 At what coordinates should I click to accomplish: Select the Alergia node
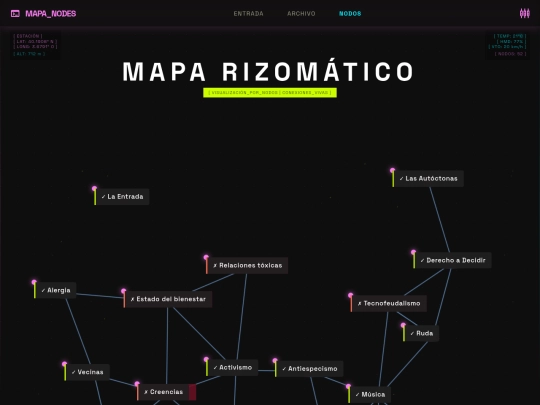[x=56, y=290]
